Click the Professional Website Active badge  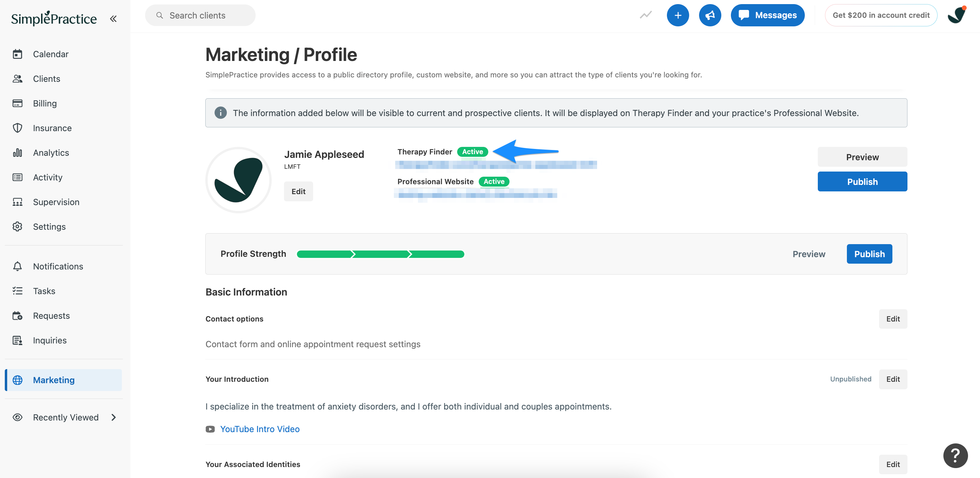[494, 181]
